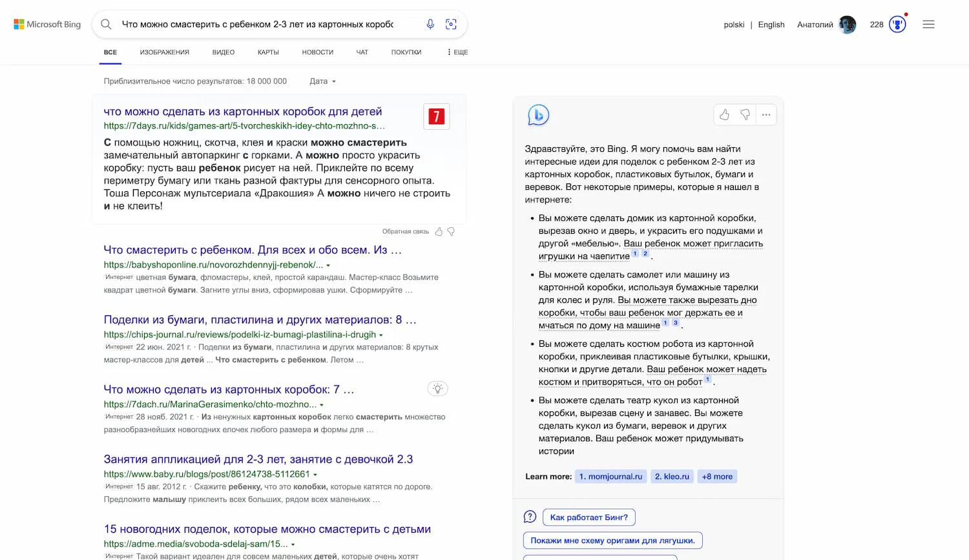The width and height of the screenshot is (969, 560).
Task: Open result 'Что можно сделать из картонных коробок: 7'
Action: (x=229, y=389)
